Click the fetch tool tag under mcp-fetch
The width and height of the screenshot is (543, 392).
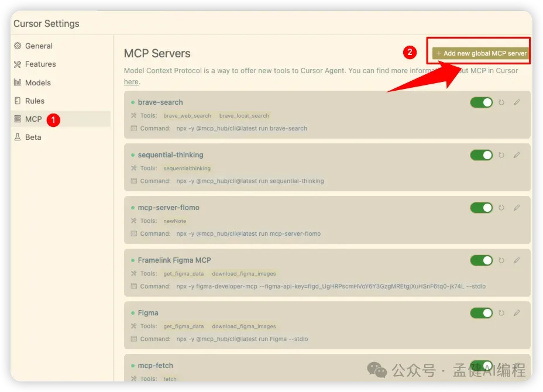point(170,379)
